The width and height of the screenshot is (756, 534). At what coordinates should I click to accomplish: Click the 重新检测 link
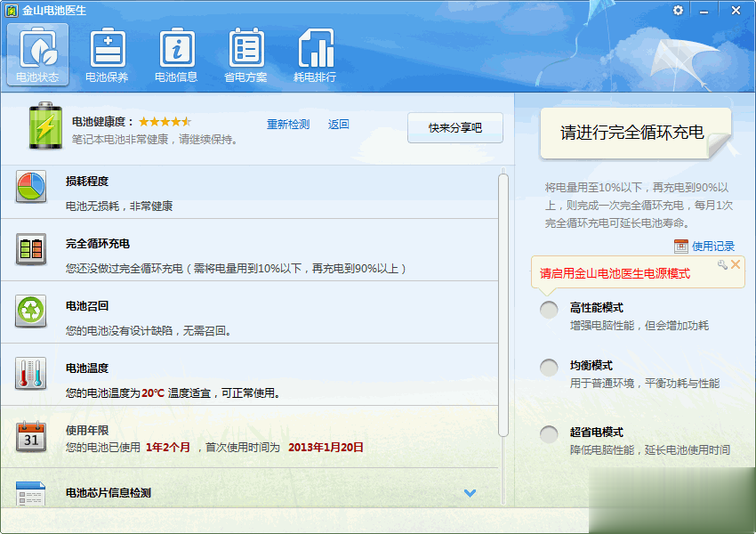(288, 125)
